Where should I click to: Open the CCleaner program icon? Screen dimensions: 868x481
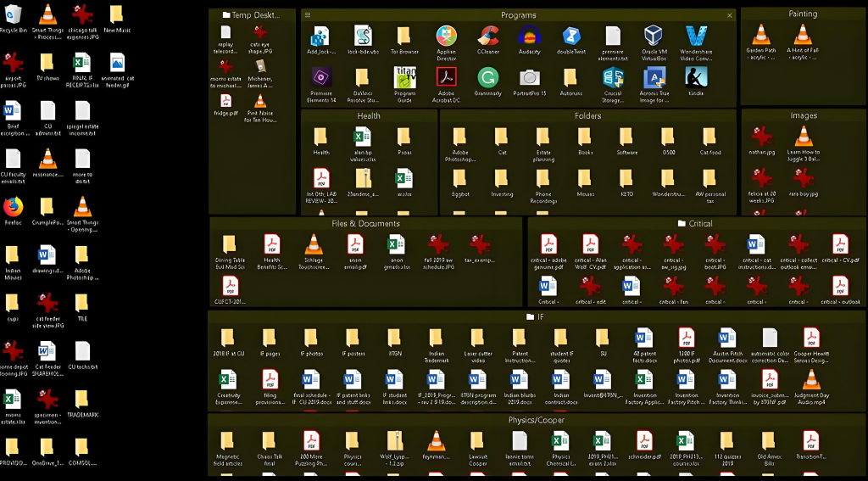[487, 36]
